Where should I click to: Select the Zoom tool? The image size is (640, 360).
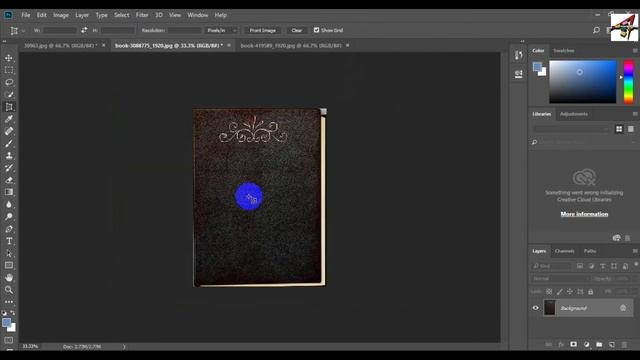tap(9, 290)
